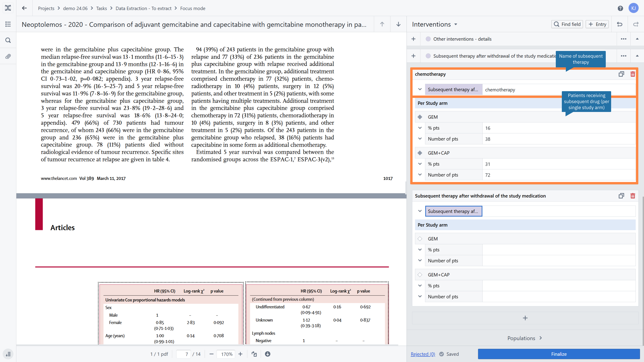Delete the chemotherapy entry
Viewport: 644px width, 362px height.
[633, 74]
